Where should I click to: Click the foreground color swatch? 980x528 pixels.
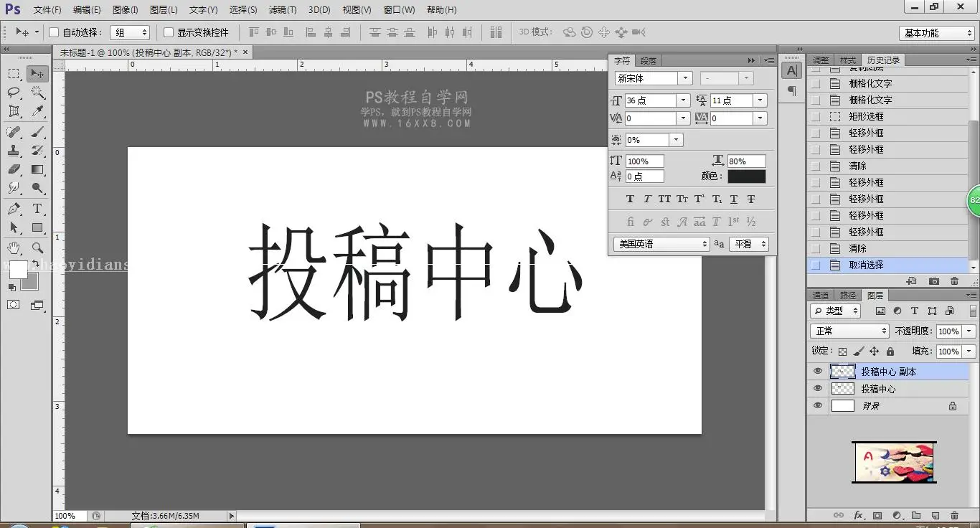[18, 270]
